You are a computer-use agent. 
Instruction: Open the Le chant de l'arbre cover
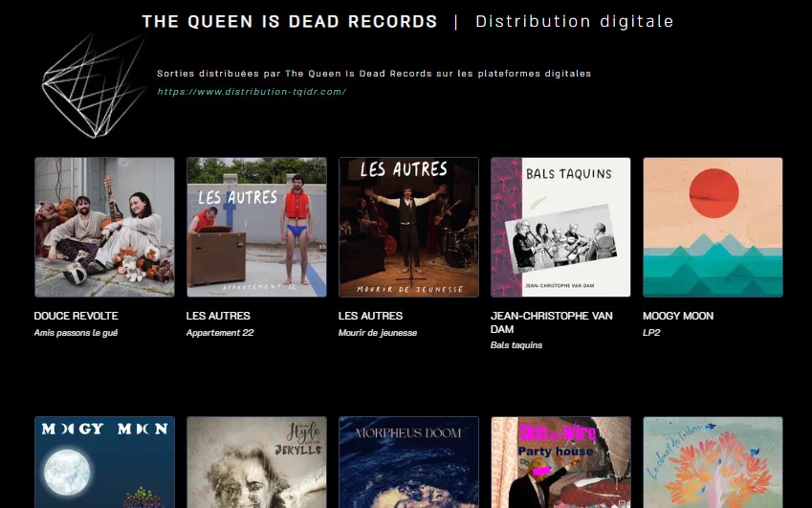click(x=713, y=462)
